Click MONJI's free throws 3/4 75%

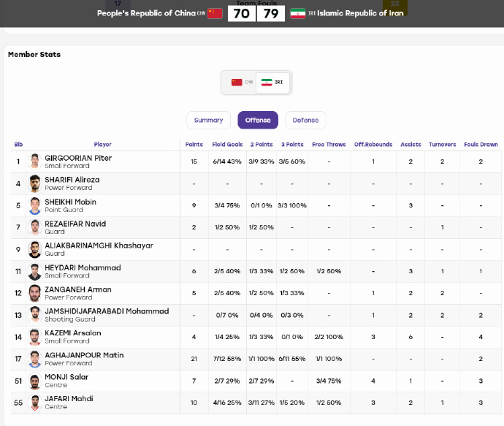tap(329, 381)
